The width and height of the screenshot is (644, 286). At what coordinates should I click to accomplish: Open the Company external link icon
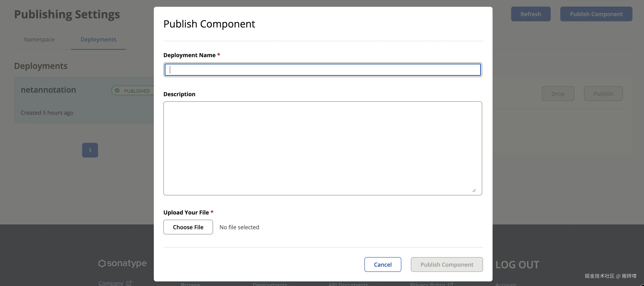click(129, 283)
